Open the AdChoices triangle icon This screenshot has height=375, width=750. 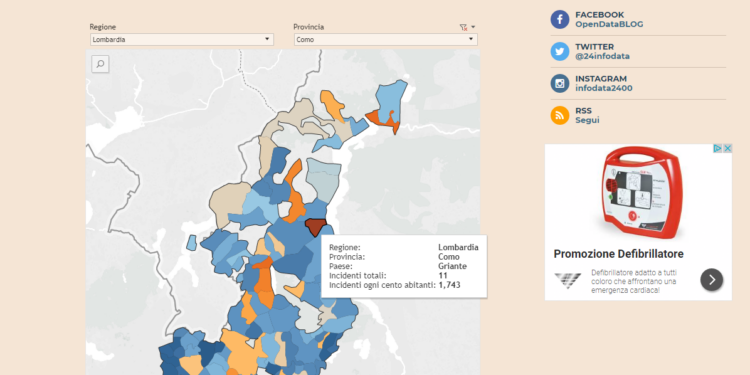pyautogui.click(x=718, y=149)
